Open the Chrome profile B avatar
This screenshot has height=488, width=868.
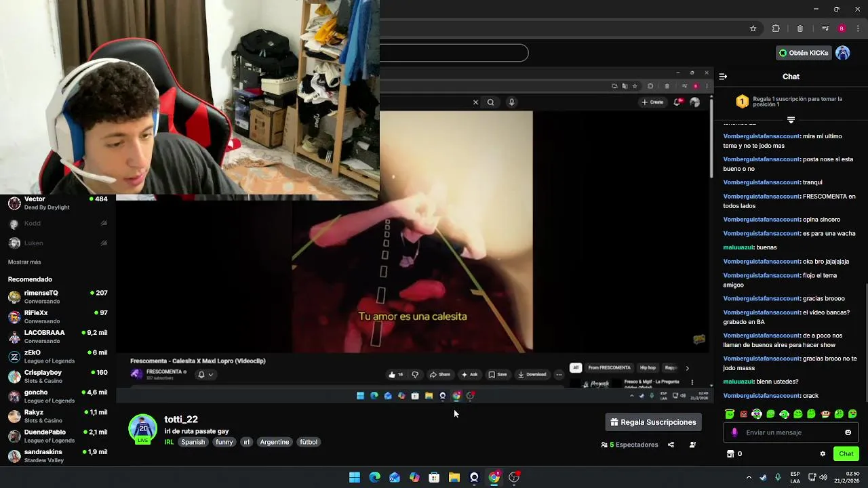coord(842,28)
